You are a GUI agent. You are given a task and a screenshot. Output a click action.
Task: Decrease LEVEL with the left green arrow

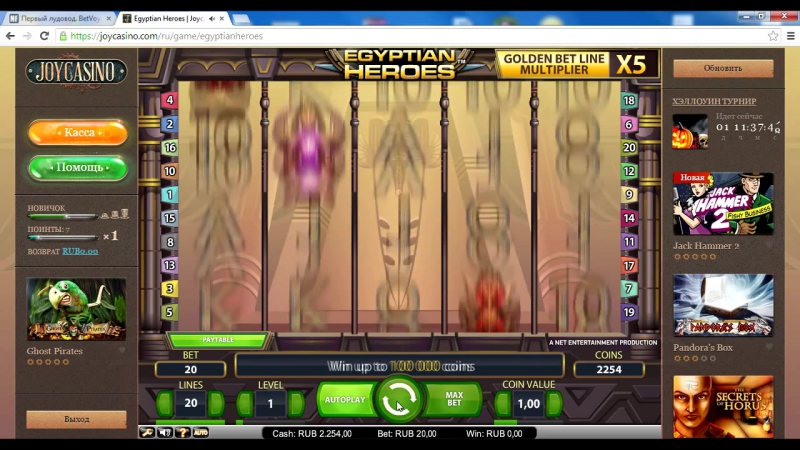pyautogui.click(x=245, y=403)
